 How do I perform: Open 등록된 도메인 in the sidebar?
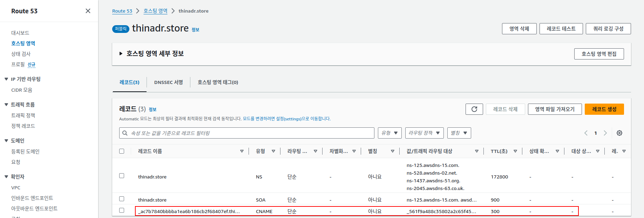pos(25,152)
